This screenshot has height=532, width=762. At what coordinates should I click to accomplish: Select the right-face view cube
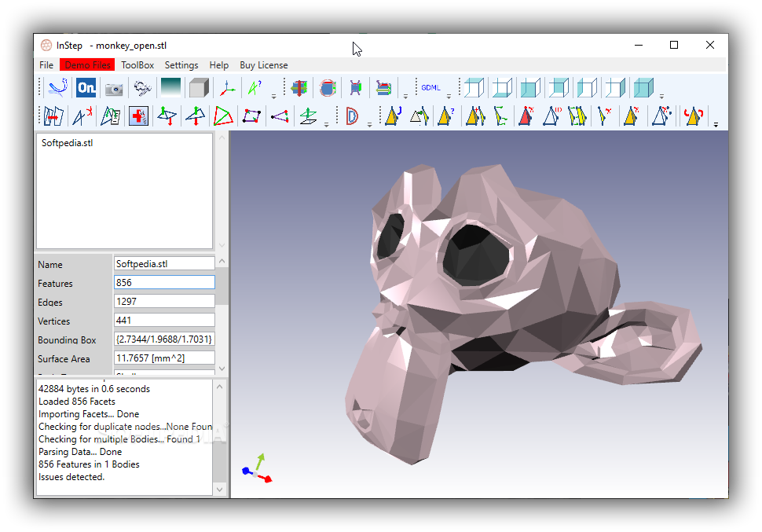pos(615,88)
